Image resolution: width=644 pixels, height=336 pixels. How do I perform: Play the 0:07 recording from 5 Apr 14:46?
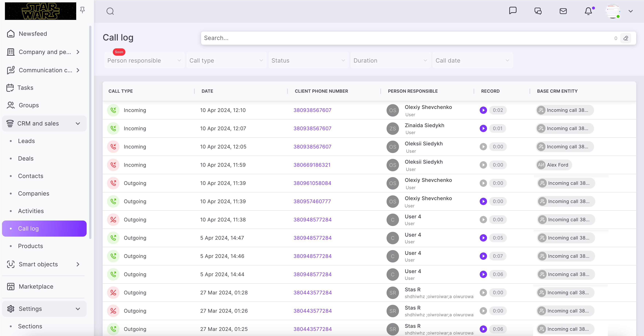pyautogui.click(x=483, y=256)
